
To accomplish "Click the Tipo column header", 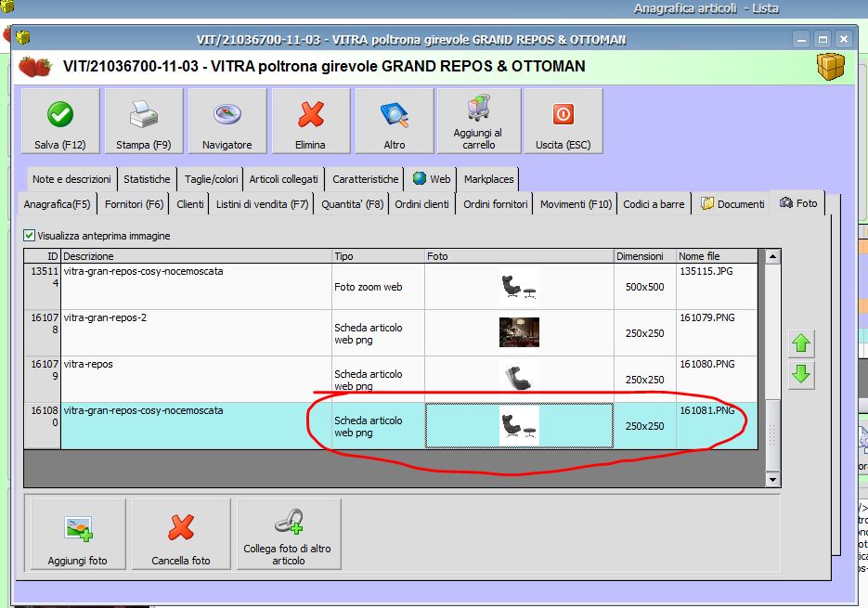I will [x=379, y=256].
